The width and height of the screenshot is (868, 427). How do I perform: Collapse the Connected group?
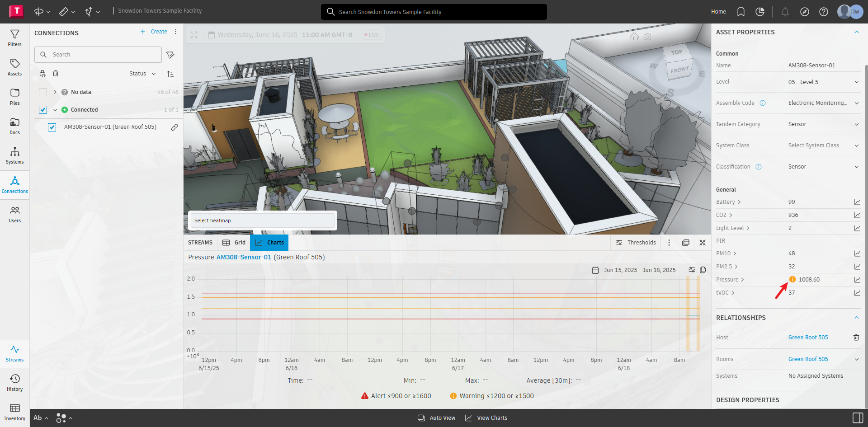55,110
